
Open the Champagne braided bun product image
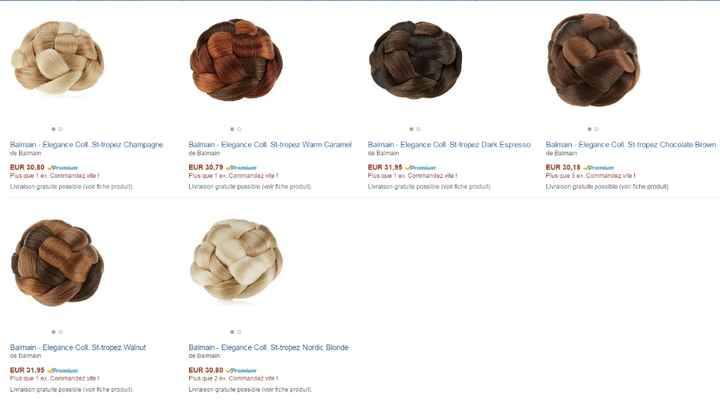pos(57,57)
